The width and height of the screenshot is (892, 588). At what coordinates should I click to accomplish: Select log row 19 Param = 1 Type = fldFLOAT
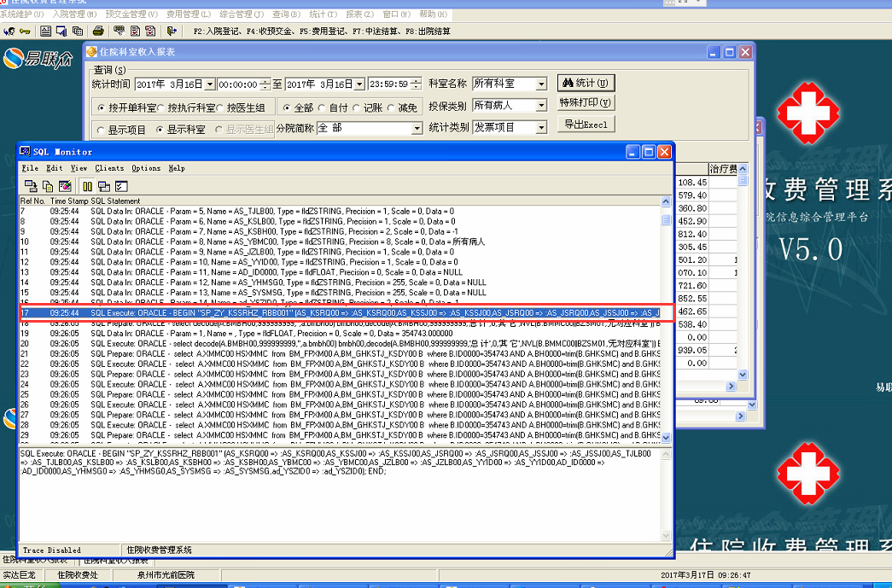340,333
